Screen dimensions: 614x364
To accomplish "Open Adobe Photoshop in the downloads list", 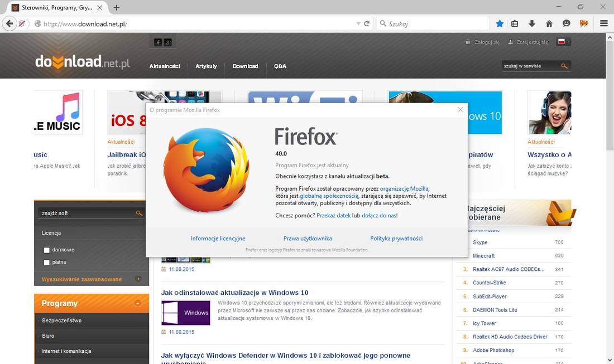I will tap(493, 350).
